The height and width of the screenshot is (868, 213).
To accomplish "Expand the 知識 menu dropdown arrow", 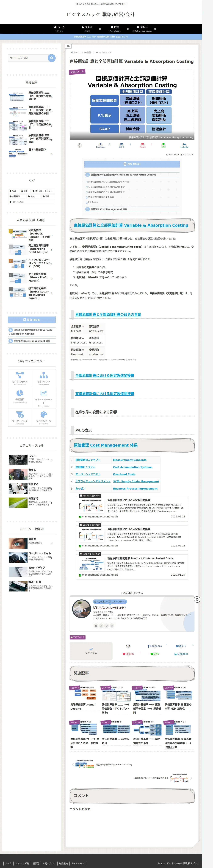I will [127, 29].
